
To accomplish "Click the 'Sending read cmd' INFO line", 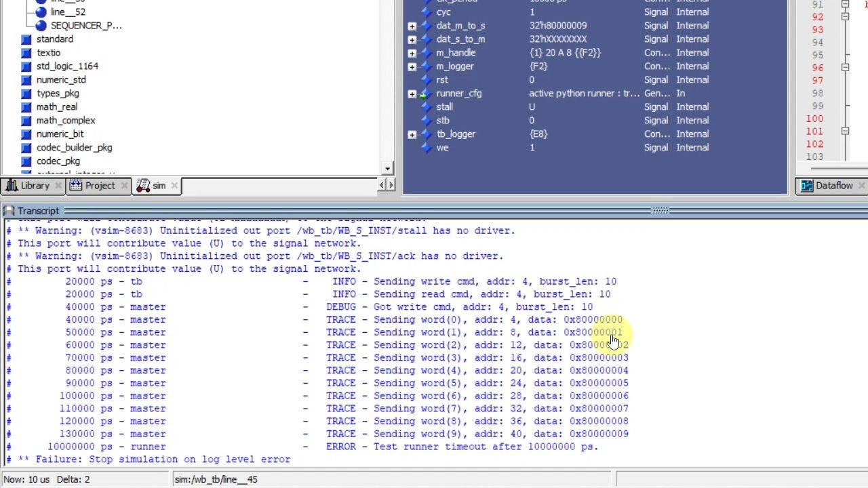I will (309, 294).
